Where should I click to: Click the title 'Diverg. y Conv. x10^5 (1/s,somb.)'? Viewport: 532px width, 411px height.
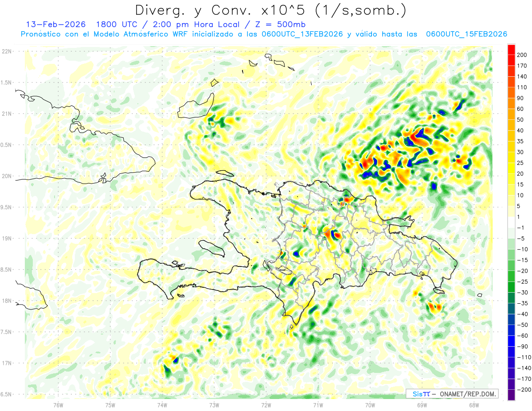270,11
